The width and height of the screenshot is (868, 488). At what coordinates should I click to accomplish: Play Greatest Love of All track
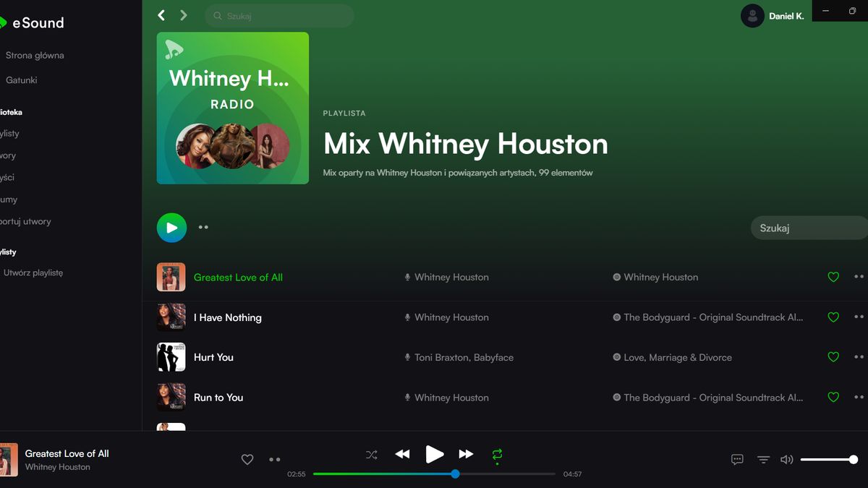(x=238, y=278)
